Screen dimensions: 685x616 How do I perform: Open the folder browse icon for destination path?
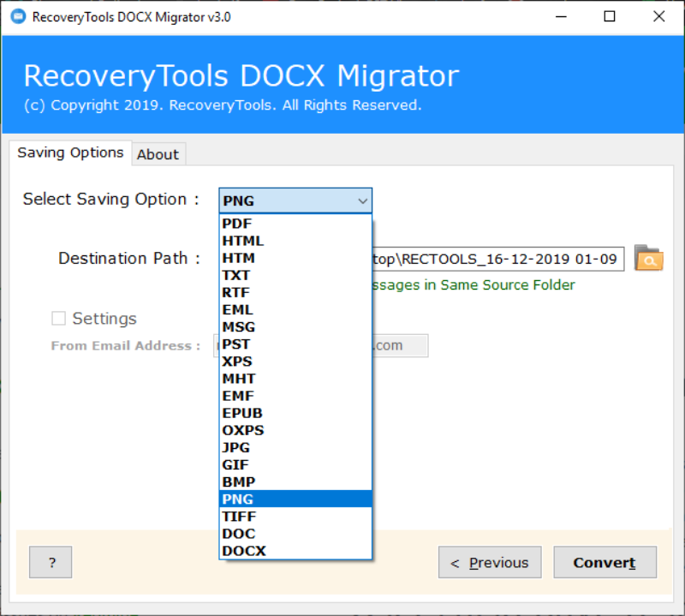click(x=649, y=258)
